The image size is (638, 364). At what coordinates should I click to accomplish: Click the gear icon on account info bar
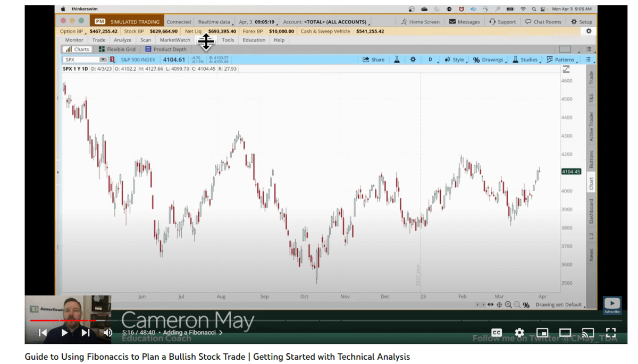[589, 31]
